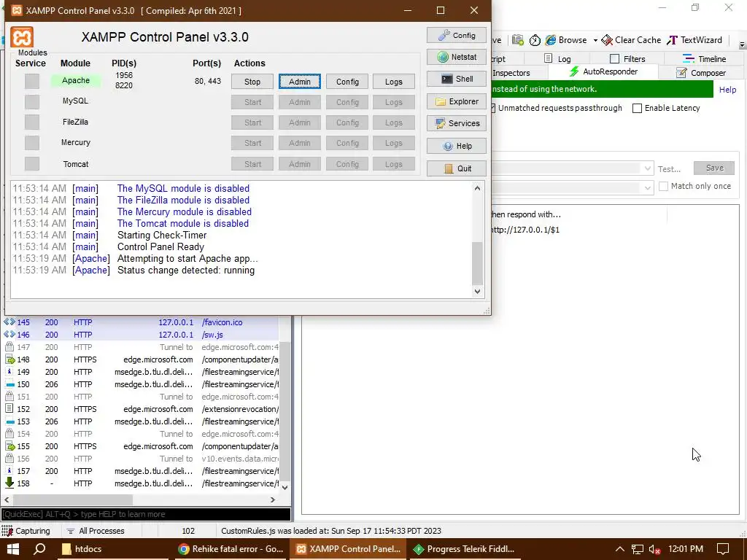747x560 pixels.
Task: Select the AutoResponder tab
Action: click(x=603, y=72)
